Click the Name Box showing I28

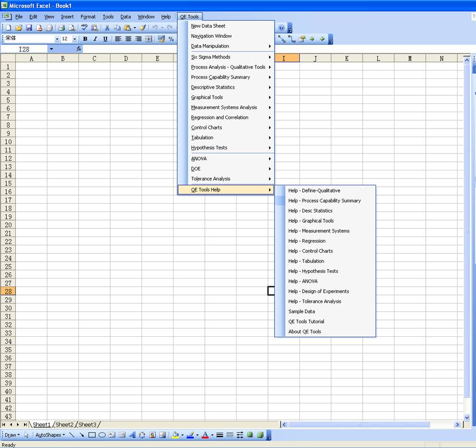coord(24,49)
